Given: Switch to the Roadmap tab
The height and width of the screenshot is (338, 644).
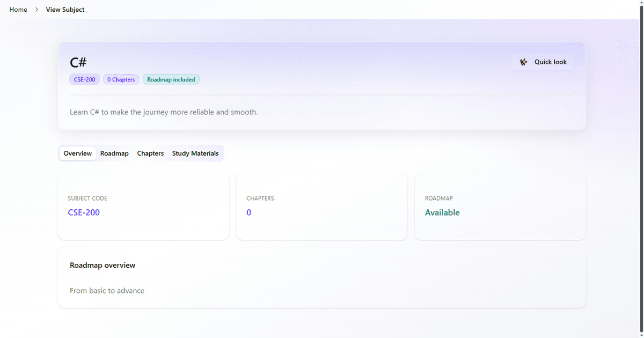Looking at the screenshot, I should 114,153.
